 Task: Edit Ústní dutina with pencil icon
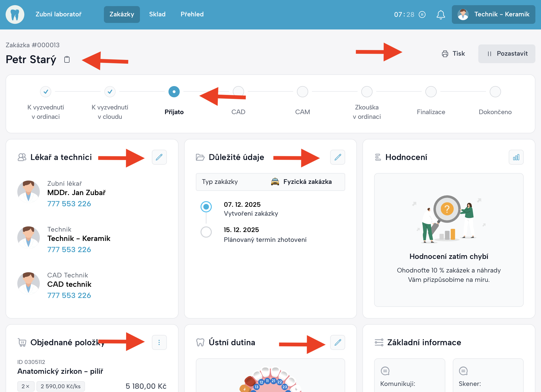click(x=337, y=342)
